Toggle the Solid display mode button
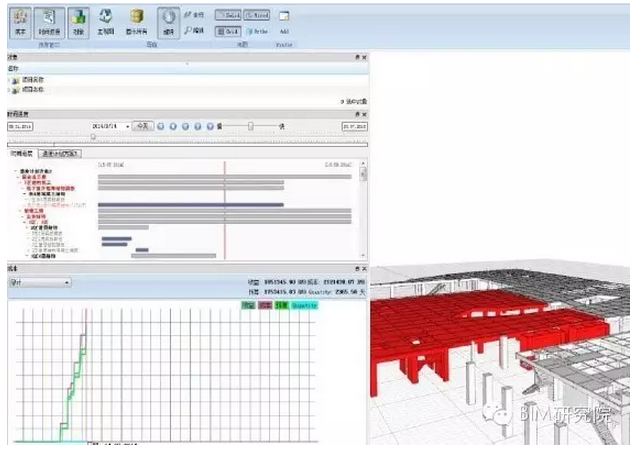636x449 pixels. pos(228,16)
